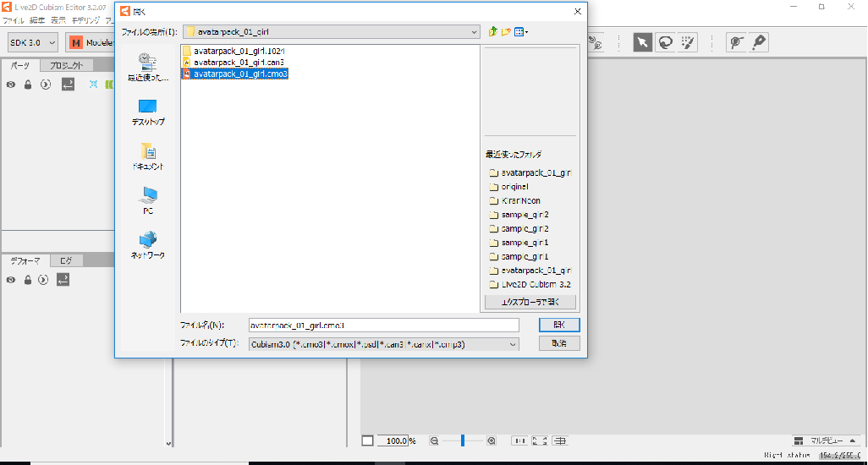
Task: Expand the folder location dropdown
Action: (474, 32)
